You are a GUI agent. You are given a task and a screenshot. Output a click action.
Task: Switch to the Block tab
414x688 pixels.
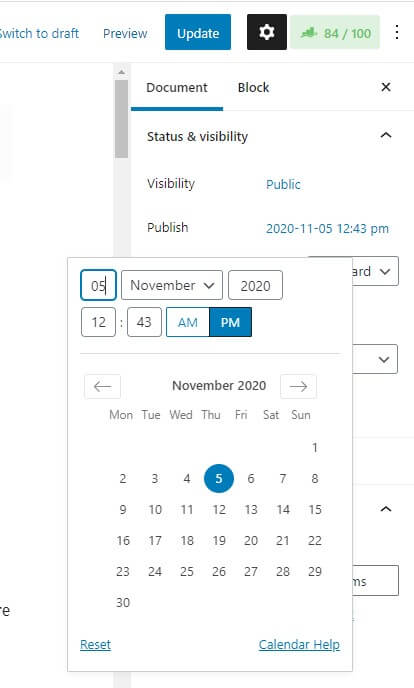pyautogui.click(x=253, y=87)
